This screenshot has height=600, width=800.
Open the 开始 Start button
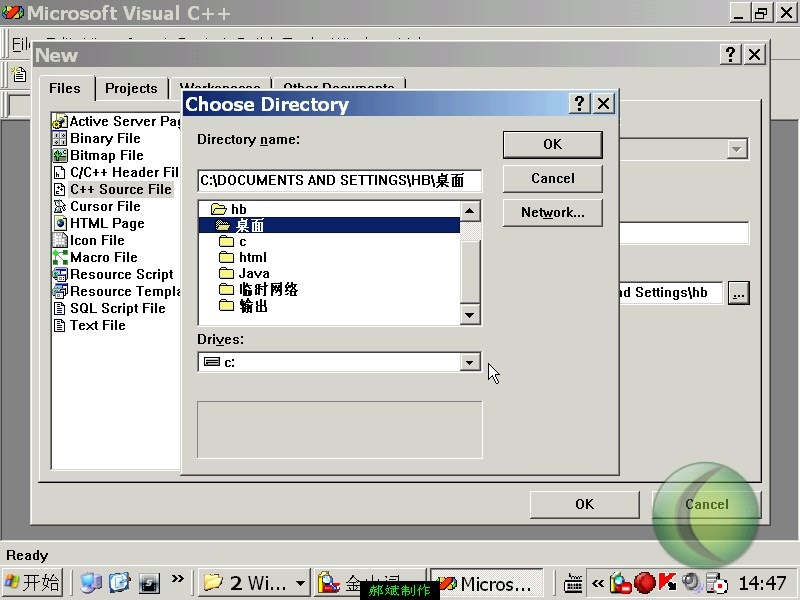33,583
